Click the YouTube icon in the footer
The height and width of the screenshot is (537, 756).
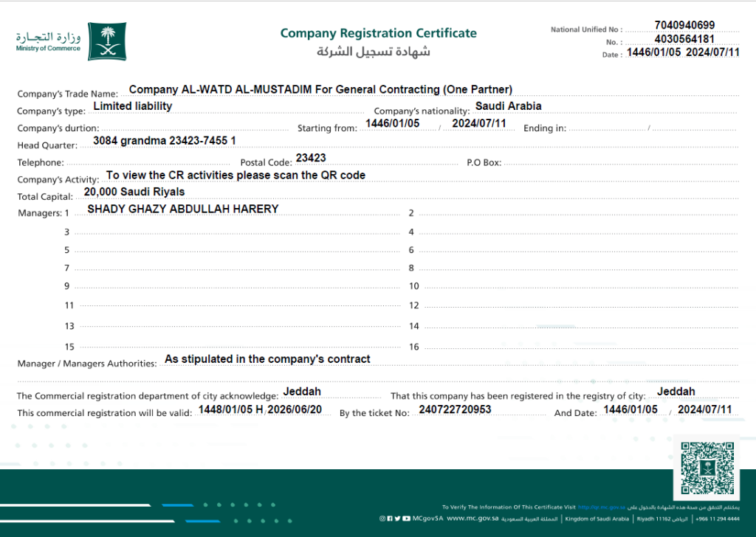(x=407, y=519)
